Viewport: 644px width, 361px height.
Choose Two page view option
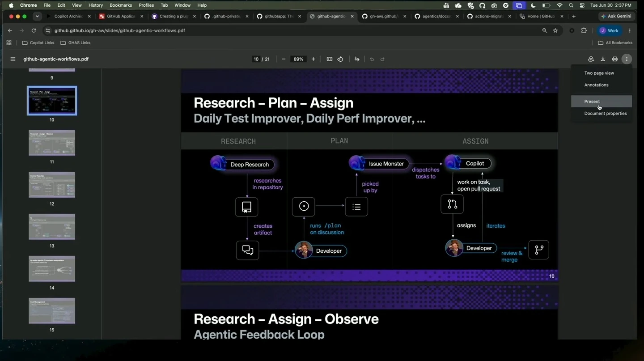[x=602, y=73]
